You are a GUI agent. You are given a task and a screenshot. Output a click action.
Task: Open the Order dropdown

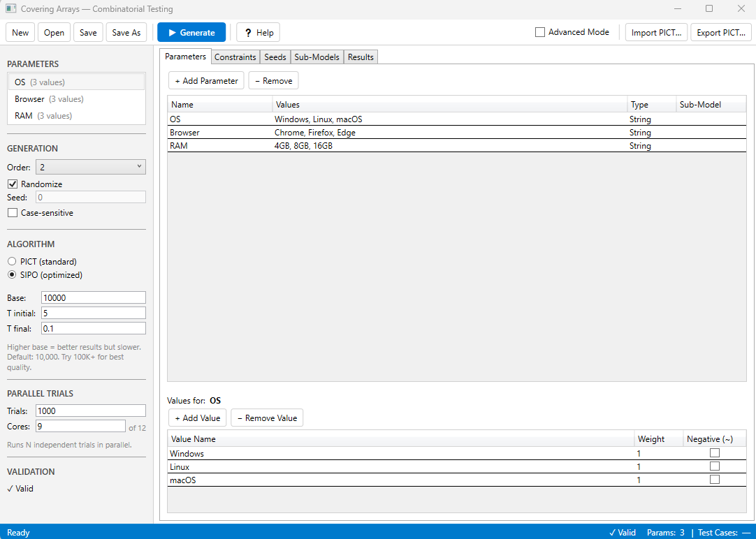90,167
